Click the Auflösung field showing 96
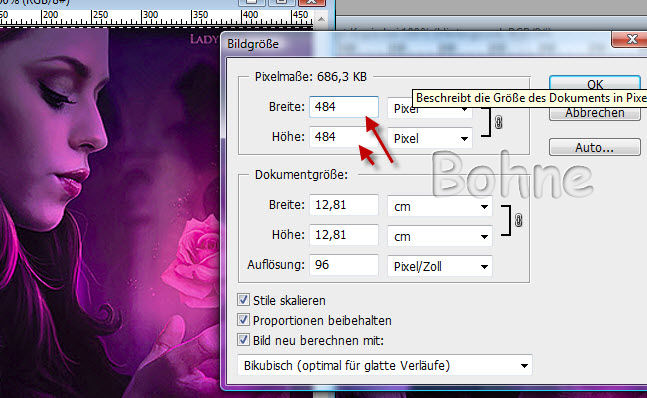This screenshot has width=647, height=398. click(344, 265)
